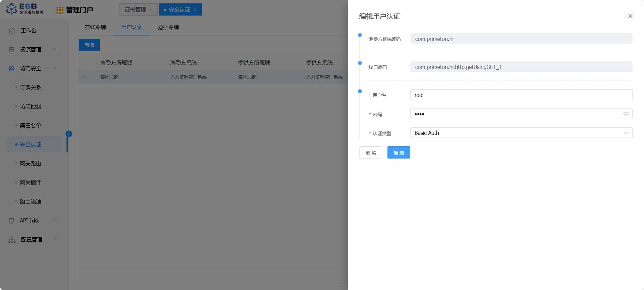Screen dimensions: 644x290
Task: Switch to the online token tab
Action: pyautogui.click(x=95, y=27)
